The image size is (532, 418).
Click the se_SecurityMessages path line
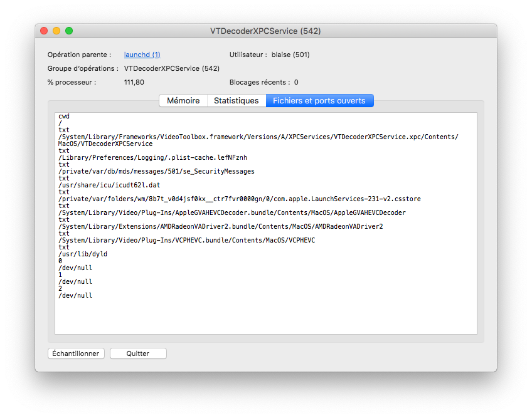pyautogui.click(x=156, y=172)
